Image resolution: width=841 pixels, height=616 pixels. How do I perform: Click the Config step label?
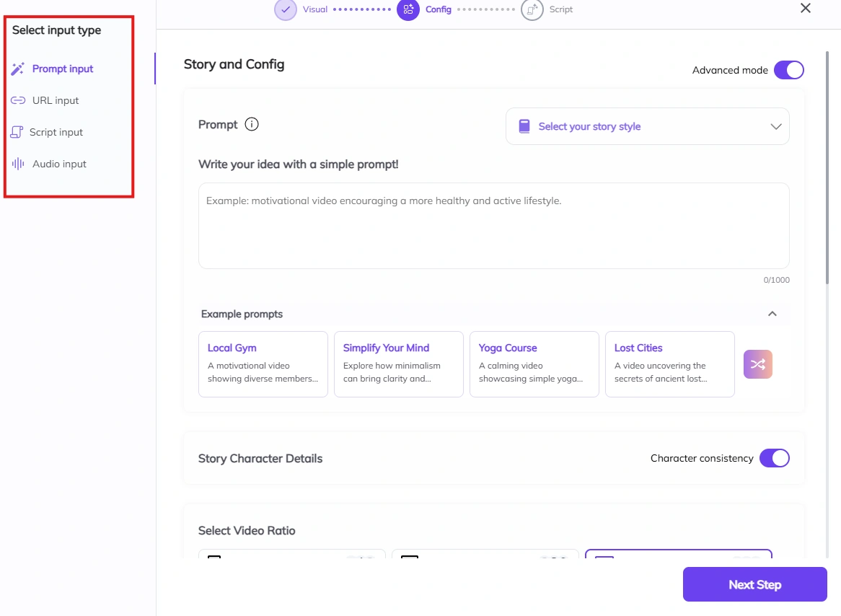(439, 9)
